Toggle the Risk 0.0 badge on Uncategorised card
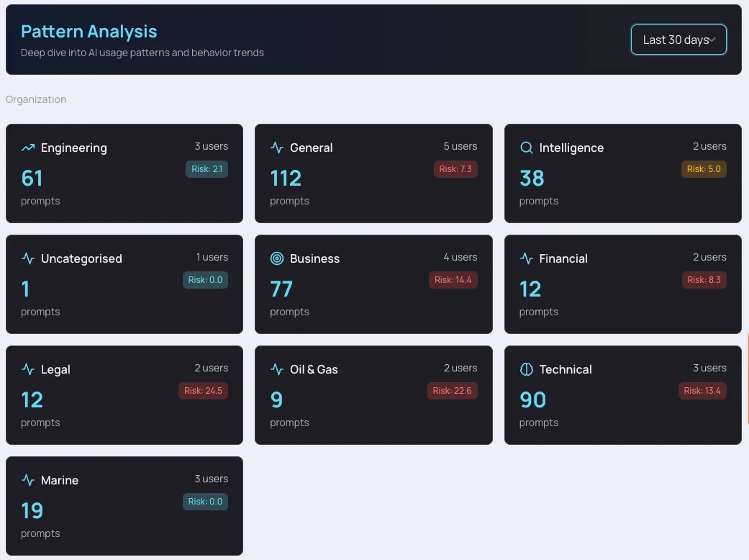749x560 pixels. click(205, 280)
